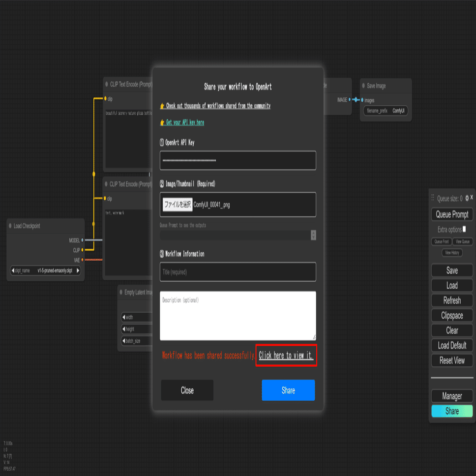Click the pointing hand icon beside Get your API key
This screenshot has width=476, height=476.
point(162,122)
